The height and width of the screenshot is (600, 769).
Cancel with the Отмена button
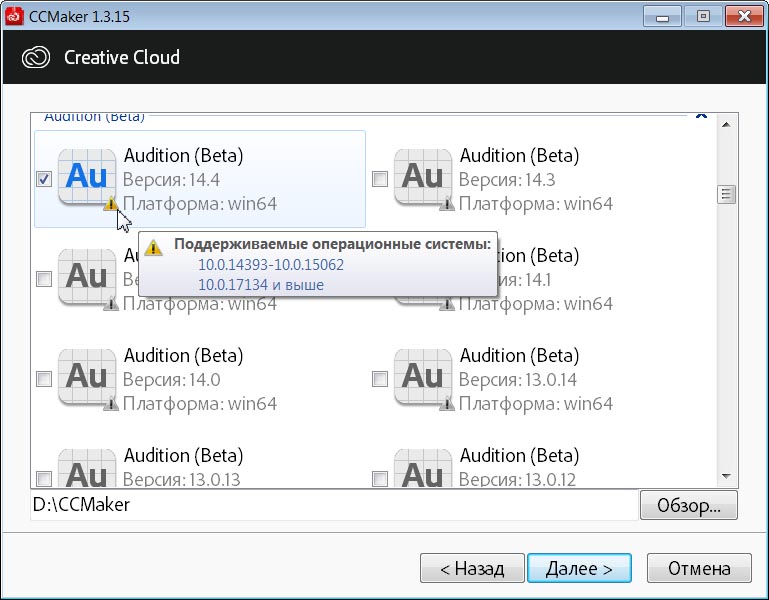pos(699,568)
